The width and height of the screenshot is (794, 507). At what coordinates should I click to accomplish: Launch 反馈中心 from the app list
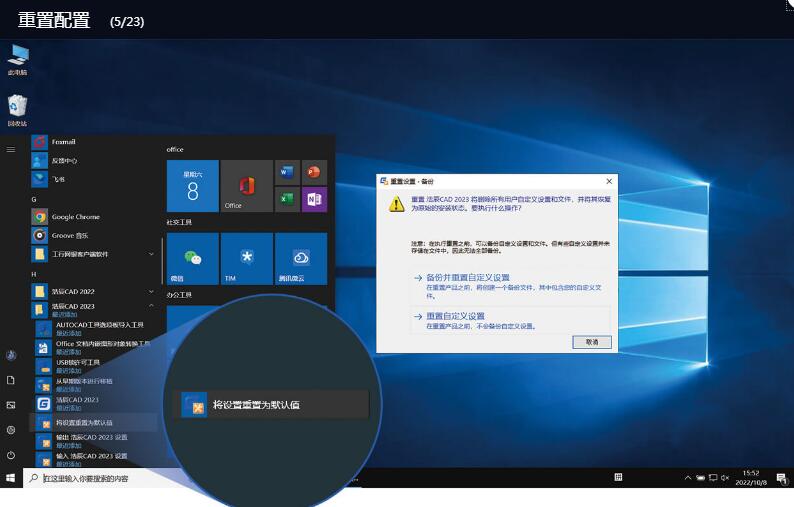93,161
